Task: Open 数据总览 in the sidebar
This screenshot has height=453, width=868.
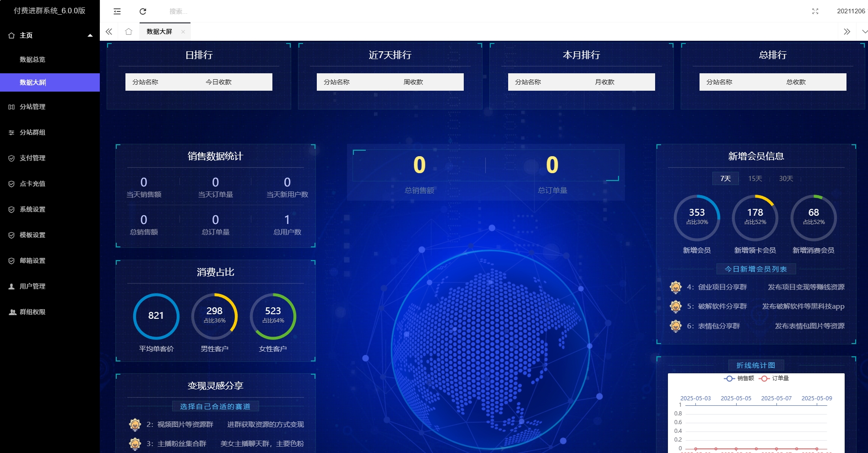Action: point(33,60)
